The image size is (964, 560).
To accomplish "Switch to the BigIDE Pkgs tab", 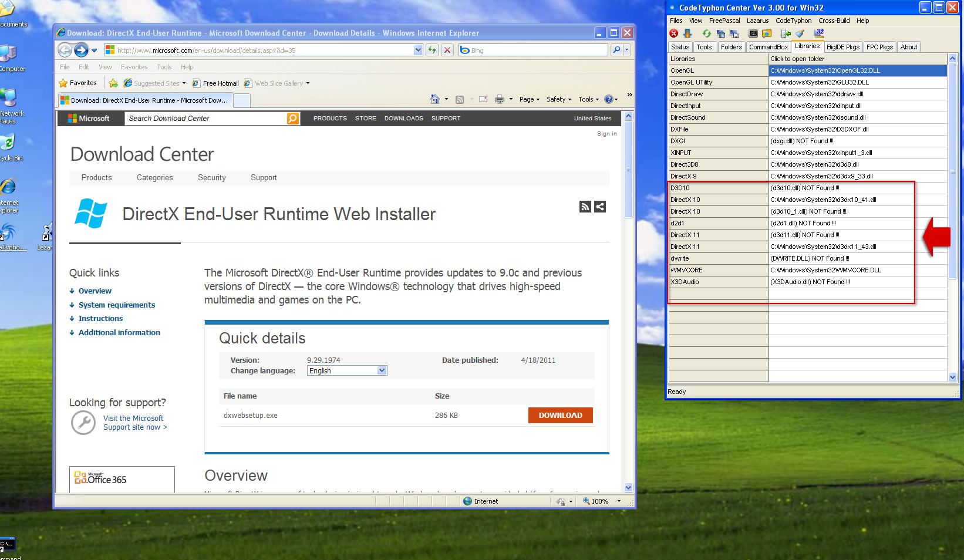I will click(x=842, y=47).
